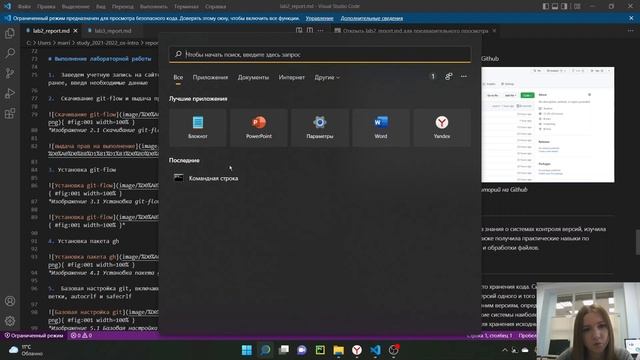Close the lab2_report.md editor tab
Image resolution: width=640 pixels, height=360 pixels.
[76, 31]
